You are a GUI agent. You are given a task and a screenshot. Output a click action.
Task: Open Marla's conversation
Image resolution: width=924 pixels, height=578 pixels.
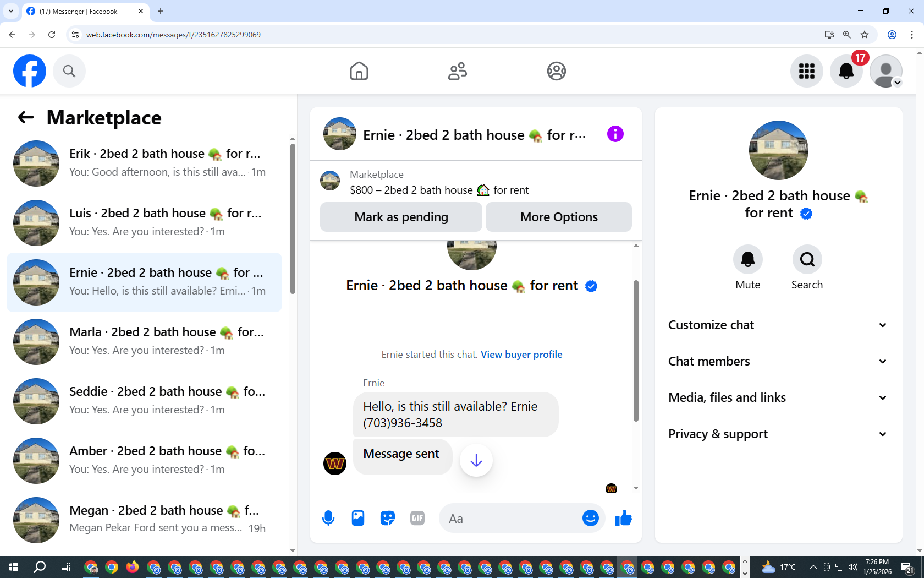point(144,342)
